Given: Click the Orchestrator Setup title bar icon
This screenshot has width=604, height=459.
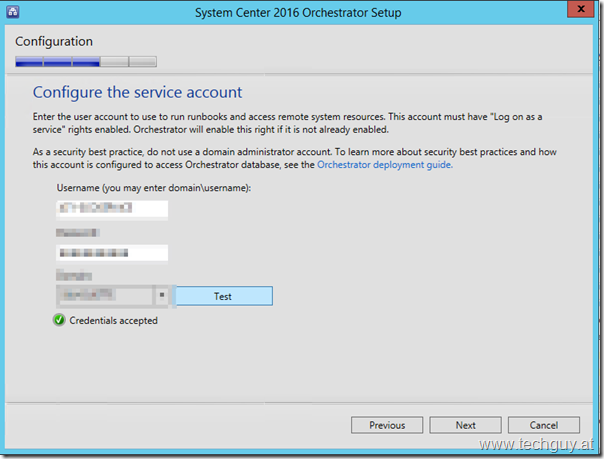Looking at the screenshot, I should tap(13, 12).
